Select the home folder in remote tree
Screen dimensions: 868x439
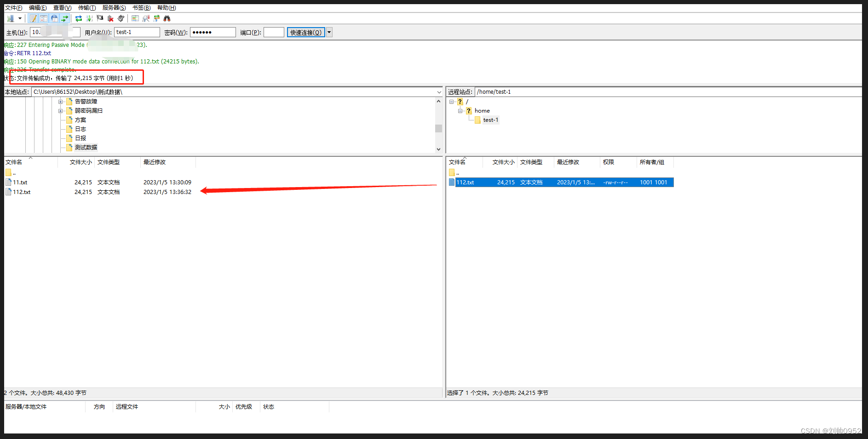482,111
